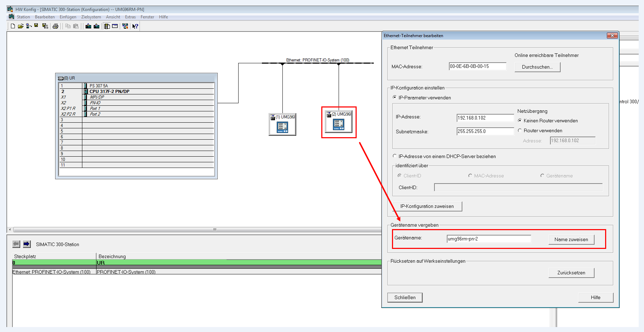Open the Extras menu
The height and width of the screenshot is (332, 644).
130,17
